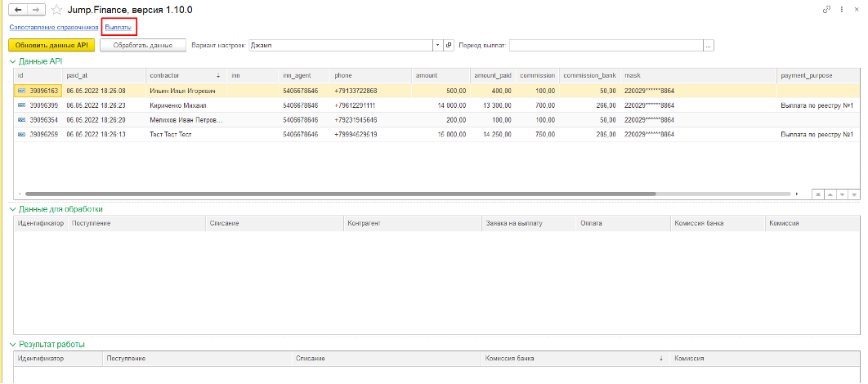This screenshot has width=868, height=384.
Task: Open the Выплаты tab link
Action: pos(119,27)
